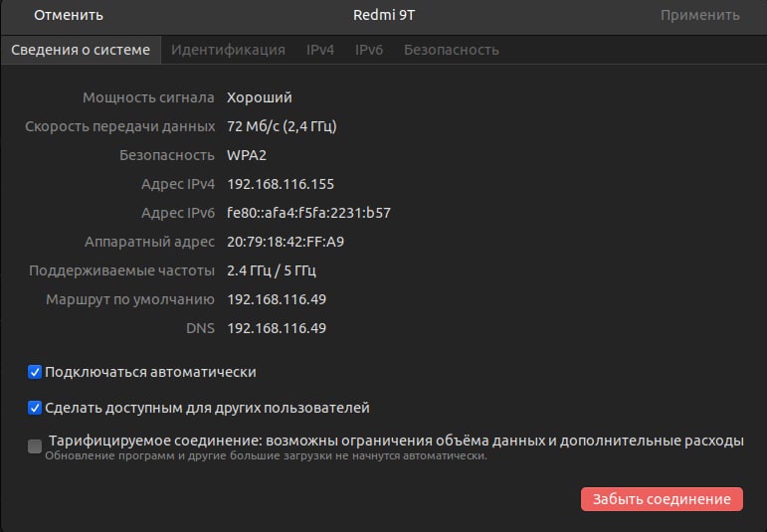Open the Безопасность tab
767x532 pixels.
(x=451, y=50)
